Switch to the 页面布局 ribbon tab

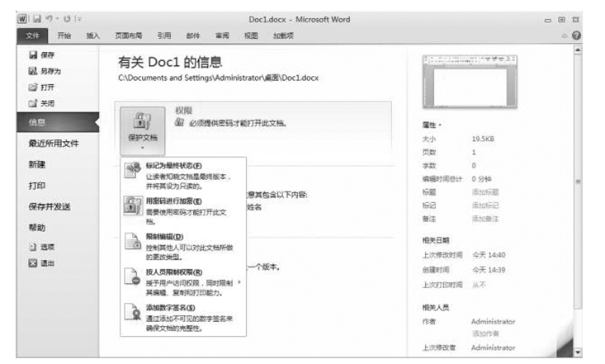tap(129, 35)
